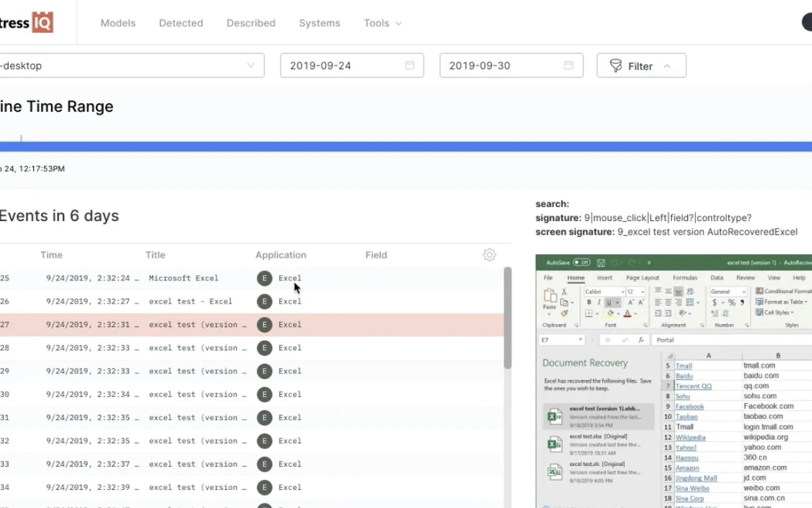Open E7 name box dropdown in Excel screenshot

580,340
